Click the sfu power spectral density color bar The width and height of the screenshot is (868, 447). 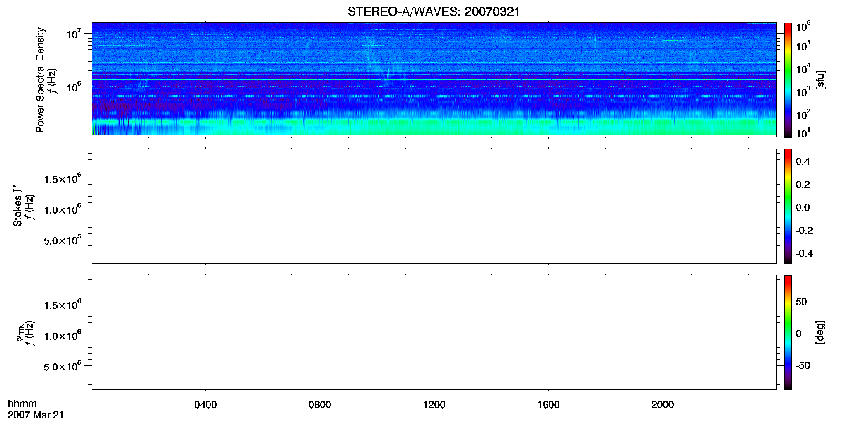788,80
